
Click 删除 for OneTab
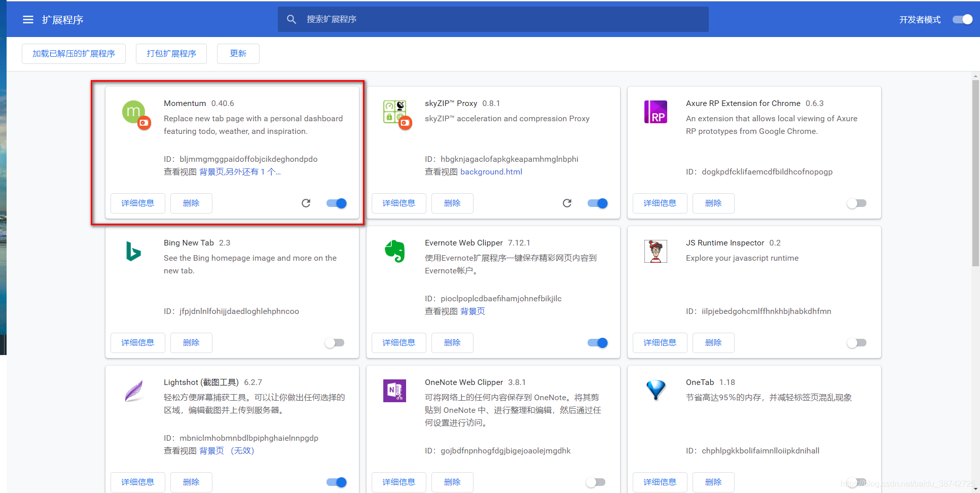[x=713, y=482]
